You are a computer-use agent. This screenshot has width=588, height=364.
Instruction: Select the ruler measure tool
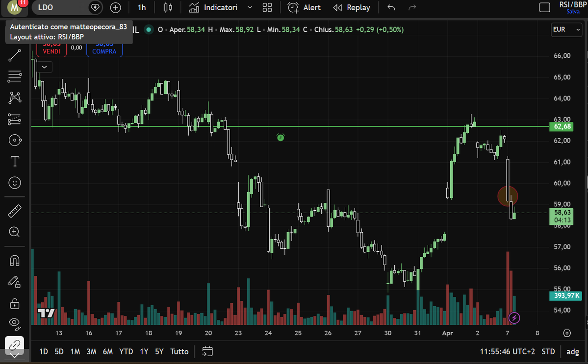tap(15, 211)
